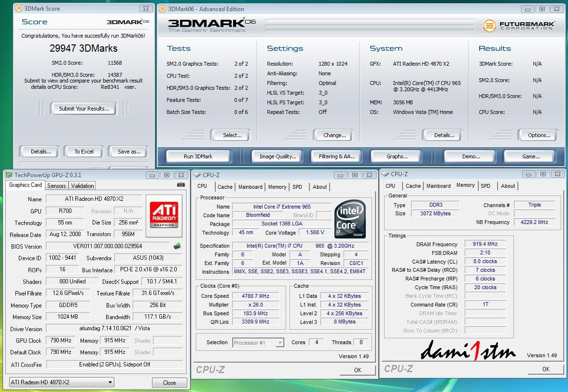
Task: Click the 3DMark06 Advanced Edition title icon
Action: click(163, 9)
